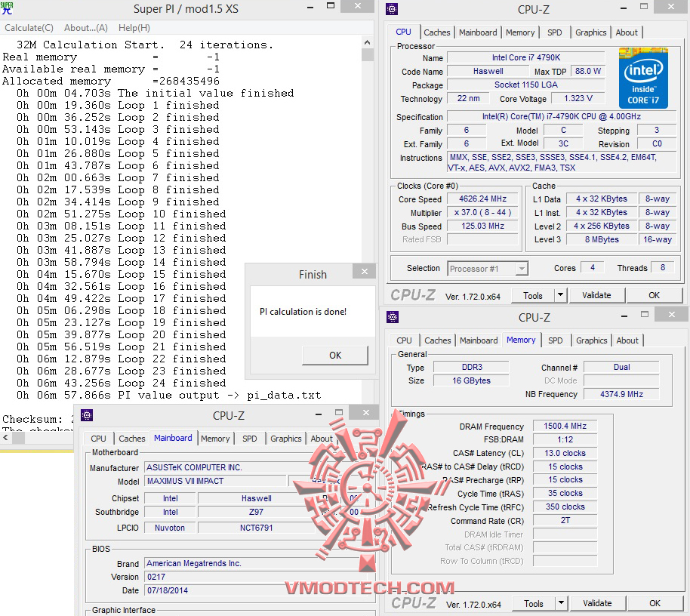Click the Bus Speed 125.03 MHz field
This screenshot has height=616, width=690.
click(482, 226)
